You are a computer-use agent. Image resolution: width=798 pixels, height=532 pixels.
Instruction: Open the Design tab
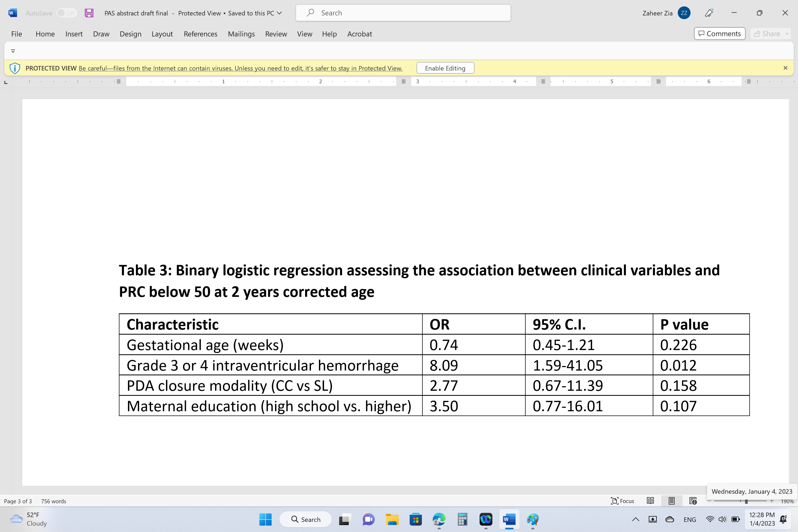click(130, 34)
